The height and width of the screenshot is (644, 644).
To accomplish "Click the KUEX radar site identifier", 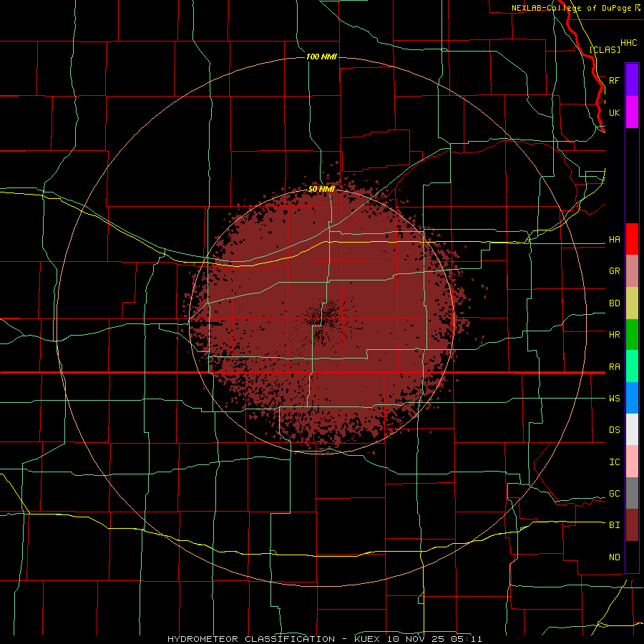I will [x=368, y=639].
